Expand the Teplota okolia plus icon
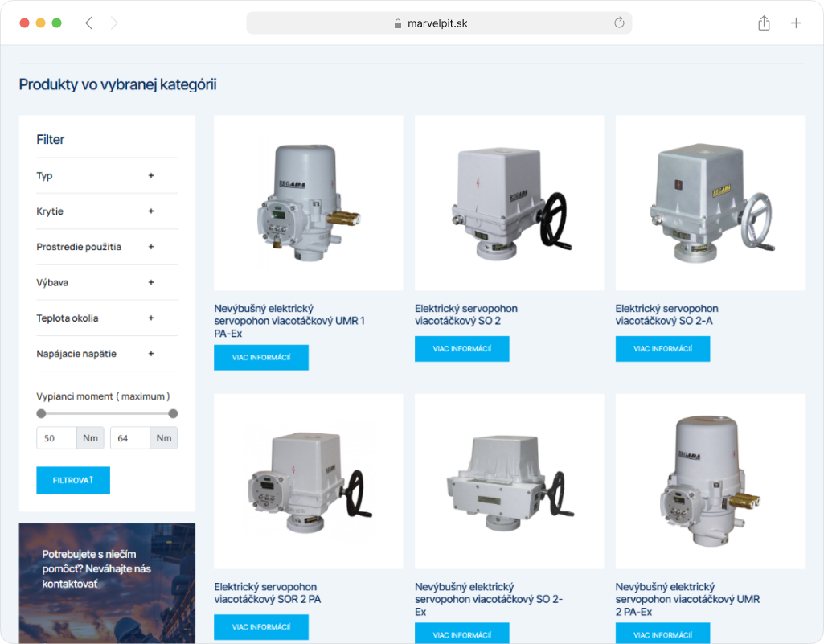This screenshot has height=644, width=824. tap(151, 318)
